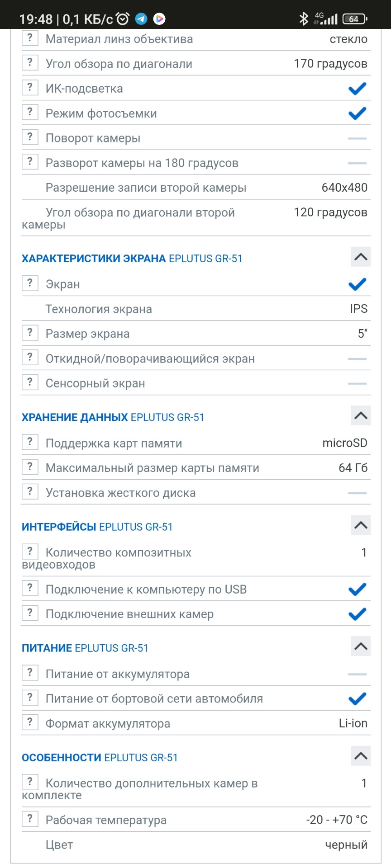Open Telegram notification in status bar
The width and height of the screenshot is (391, 868).
click(x=141, y=19)
